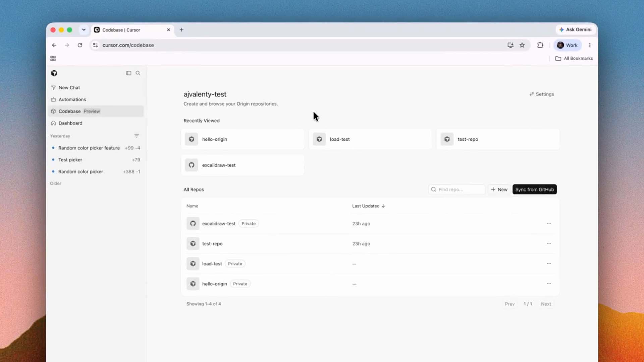Select the Codebase | Cursor tab
The height and width of the screenshot is (362, 644).
(133, 30)
